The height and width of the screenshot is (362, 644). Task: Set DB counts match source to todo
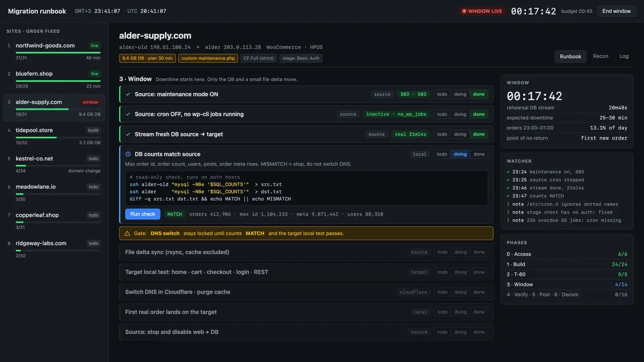[442, 154]
